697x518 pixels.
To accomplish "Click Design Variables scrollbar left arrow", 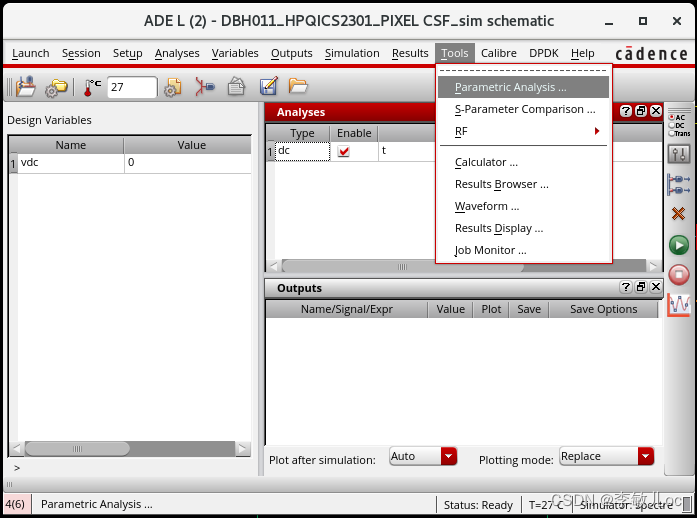I will pyautogui.click(x=16, y=449).
